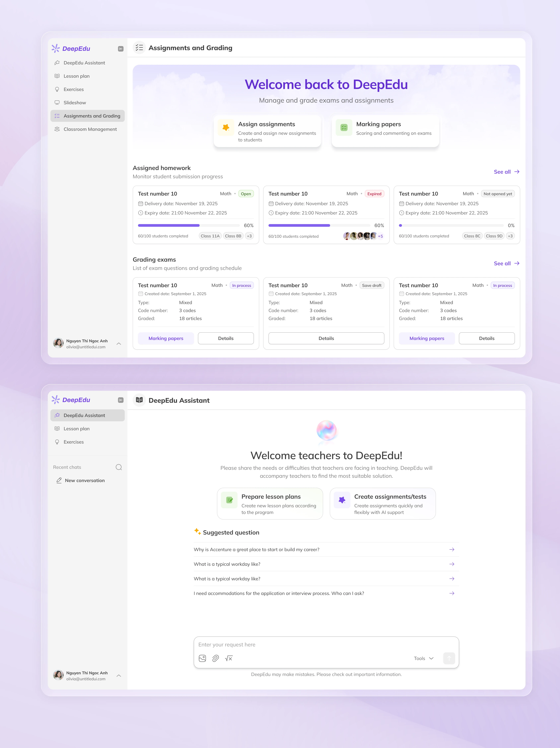Click the DeepEdu logo on the Assignments and Grading screen
560x748 pixels.
71,49
